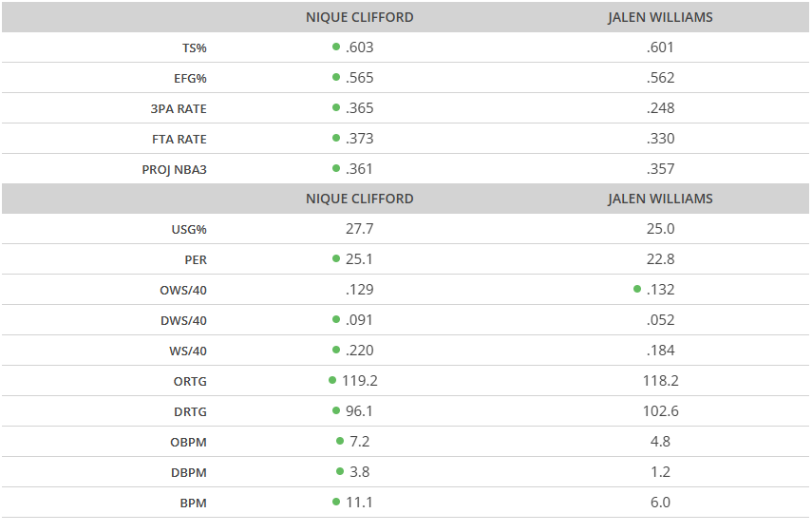Click the TS% row label
The image size is (812, 532).
pos(194,48)
